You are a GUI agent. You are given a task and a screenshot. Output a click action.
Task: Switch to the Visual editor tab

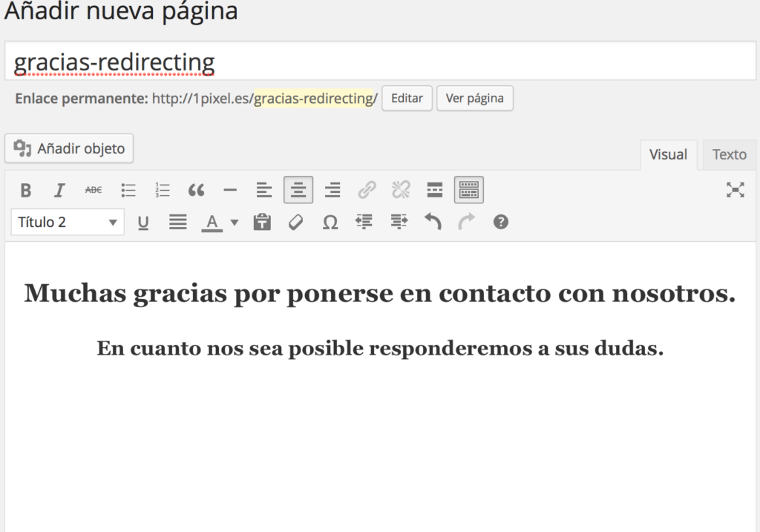coord(669,154)
